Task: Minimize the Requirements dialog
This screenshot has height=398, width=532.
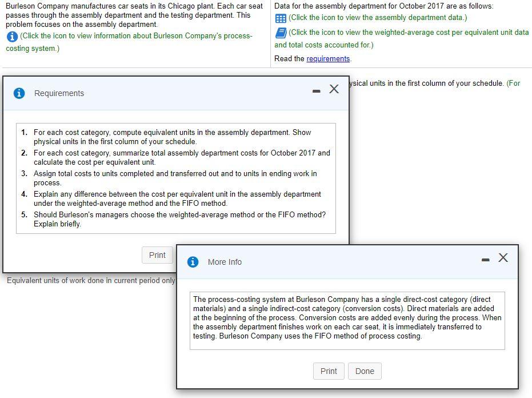Action: pos(316,91)
